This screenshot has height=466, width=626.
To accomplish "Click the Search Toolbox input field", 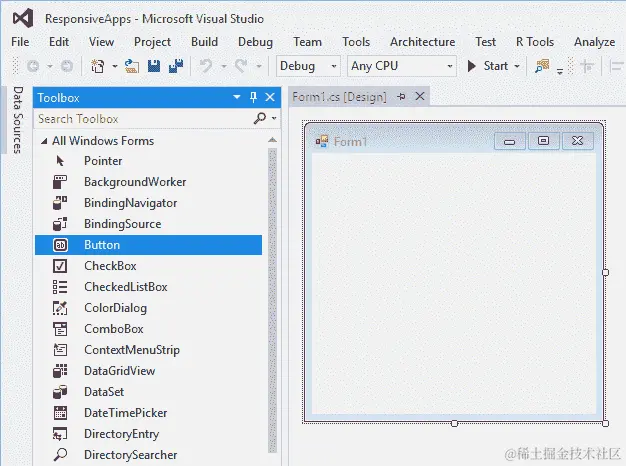I will click(x=144, y=119).
